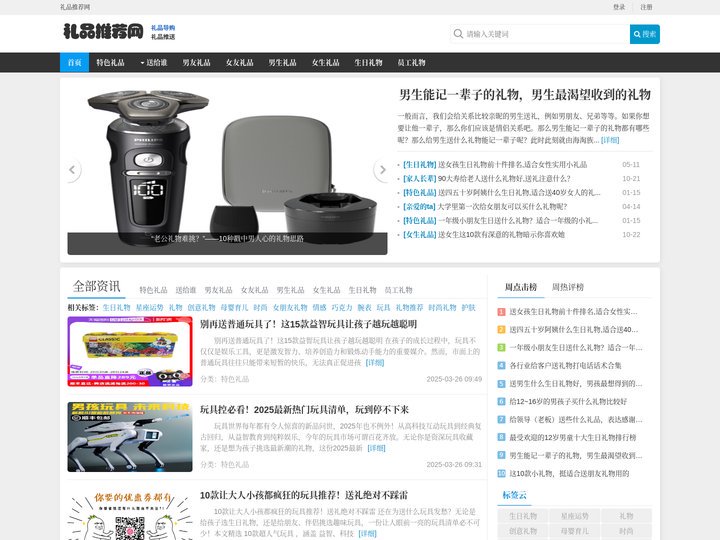Switch to 周热评榜 tab
Screen dimensions: 720x540
click(x=567, y=287)
